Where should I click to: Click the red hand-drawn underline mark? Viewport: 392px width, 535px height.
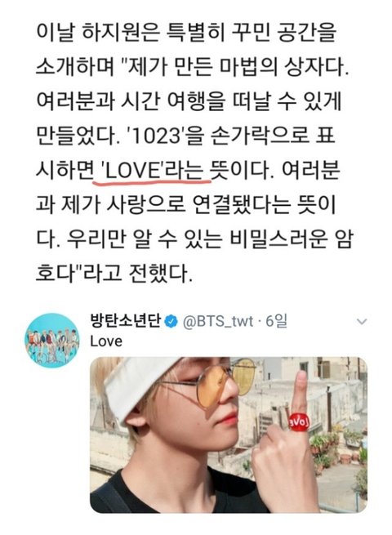[152, 181]
